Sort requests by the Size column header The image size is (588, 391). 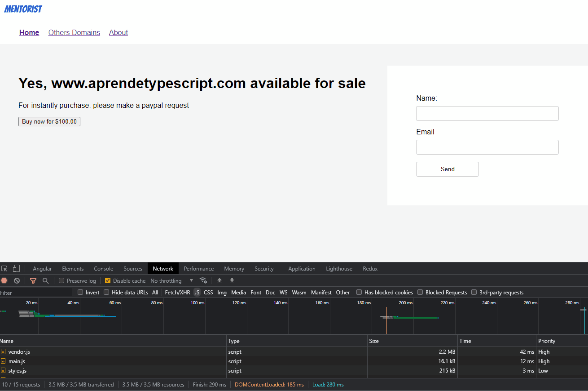(374, 341)
